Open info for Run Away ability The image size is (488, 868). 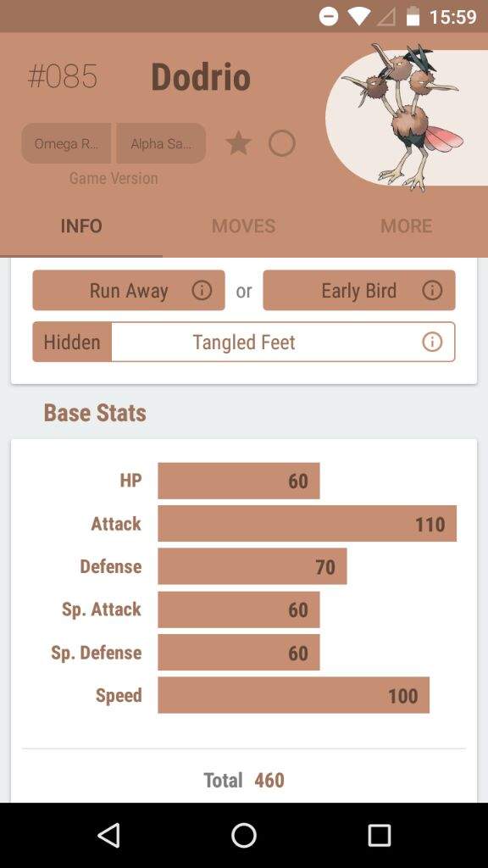click(x=202, y=290)
